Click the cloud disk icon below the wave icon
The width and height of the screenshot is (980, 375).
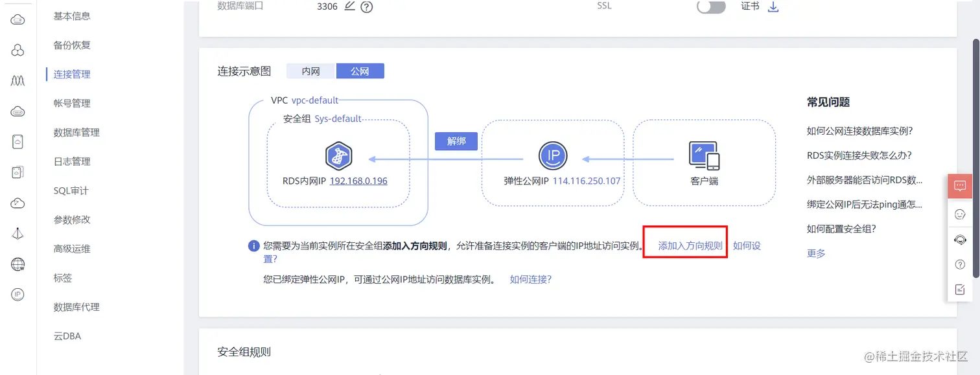(x=18, y=112)
